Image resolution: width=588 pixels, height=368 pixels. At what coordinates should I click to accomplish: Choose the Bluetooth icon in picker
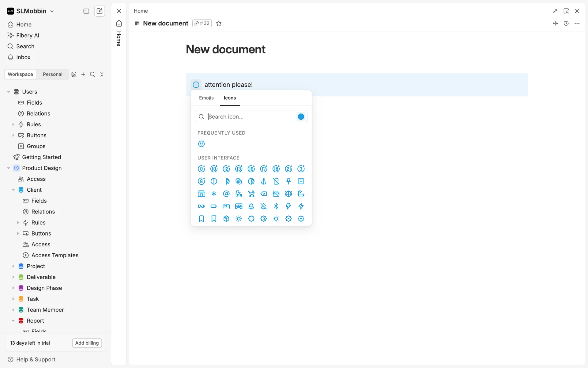pyautogui.click(x=276, y=206)
